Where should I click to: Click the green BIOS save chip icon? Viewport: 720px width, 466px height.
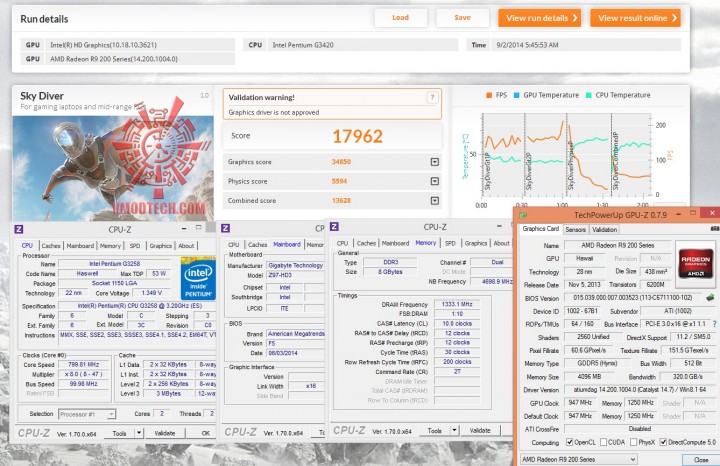tap(710, 298)
